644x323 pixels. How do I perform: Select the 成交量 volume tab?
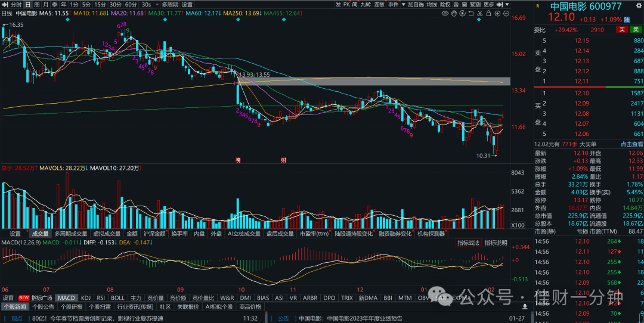[41, 234]
